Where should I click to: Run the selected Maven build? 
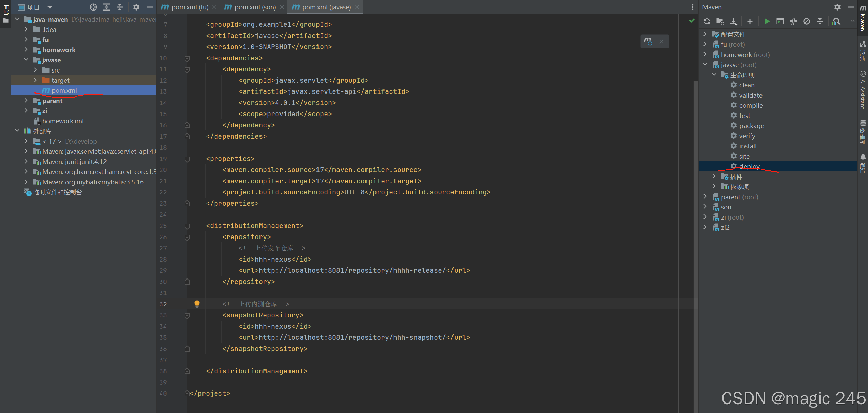(x=767, y=22)
